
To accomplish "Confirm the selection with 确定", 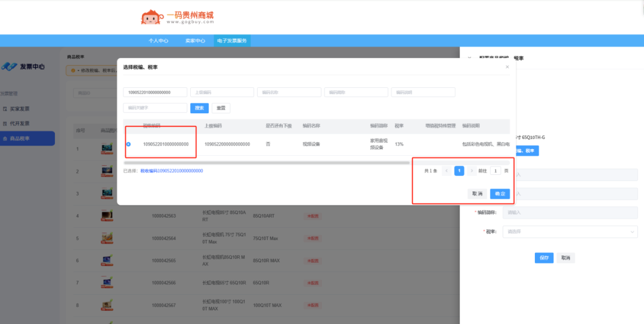I will point(500,194).
